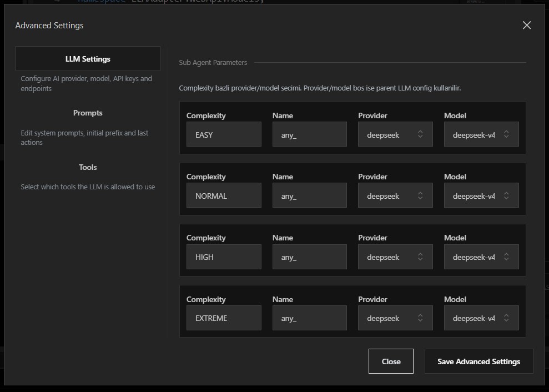Viewport: 549px width, 392px height.
Task: Click the 'Advanced Settings' dialog title
Action: coord(49,26)
